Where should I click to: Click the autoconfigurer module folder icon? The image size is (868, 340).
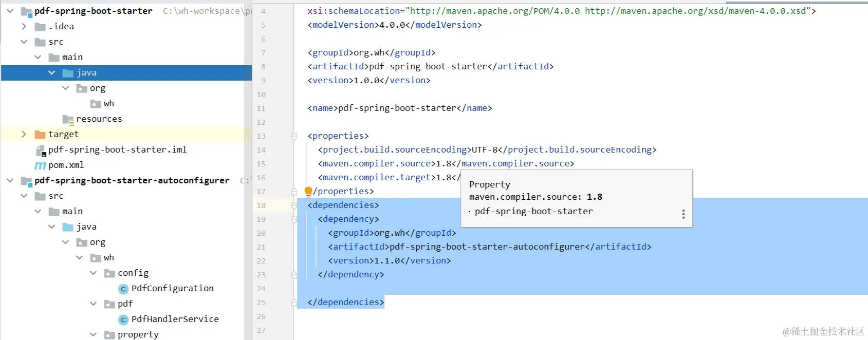(x=26, y=181)
